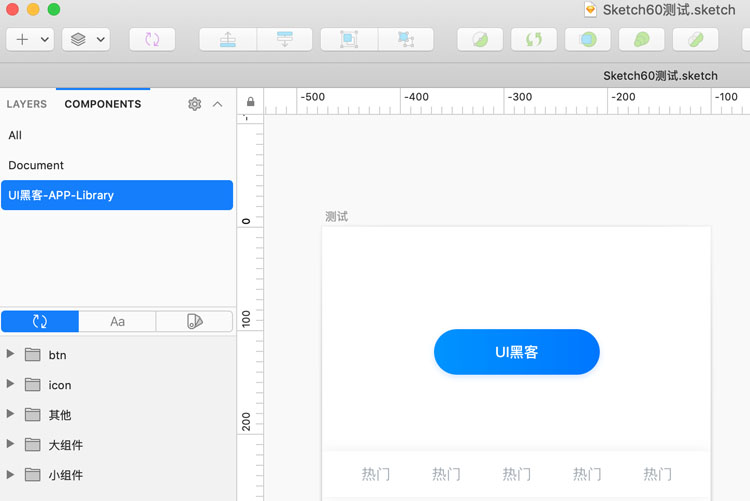The image size is (750, 501).
Task: Click the -500 mark on horizontal ruler
Action: point(312,97)
